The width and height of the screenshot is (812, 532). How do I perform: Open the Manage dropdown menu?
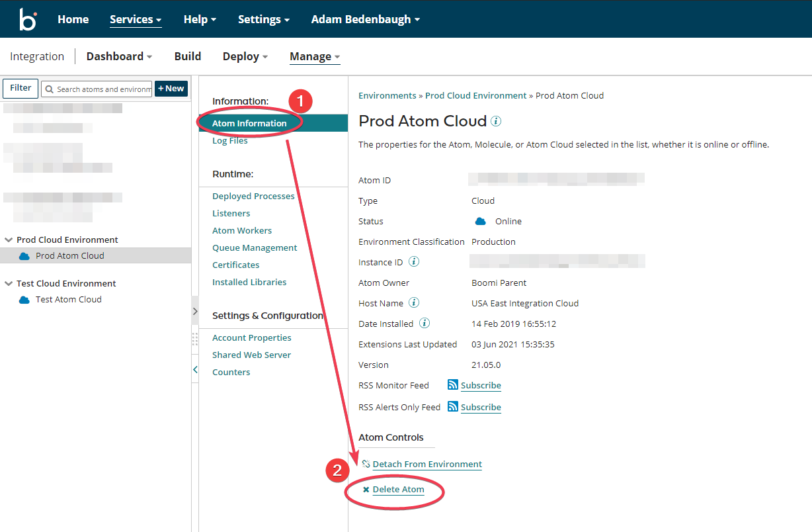coord(315,56)
